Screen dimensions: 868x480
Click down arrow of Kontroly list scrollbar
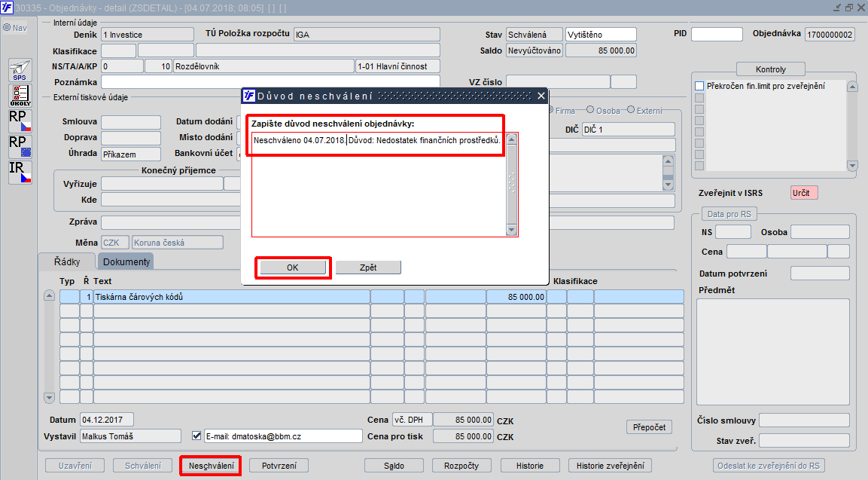(852, 166)
